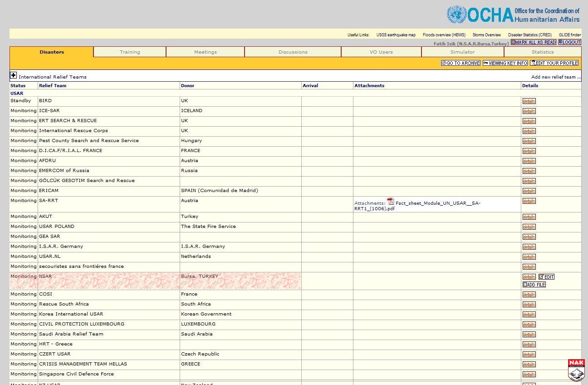Open the Training tab
Image resolution: width=588 pixels, height=385 pixels.
pos(130,52)
